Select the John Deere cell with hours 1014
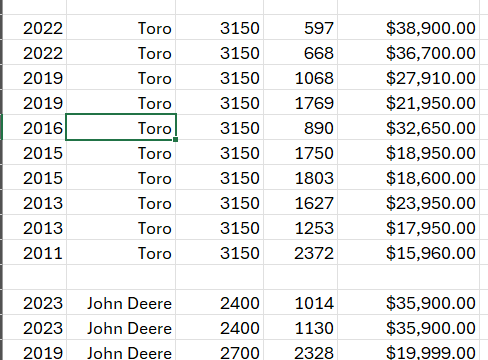Viewport: 488px width, 360px height. [121, 302]
